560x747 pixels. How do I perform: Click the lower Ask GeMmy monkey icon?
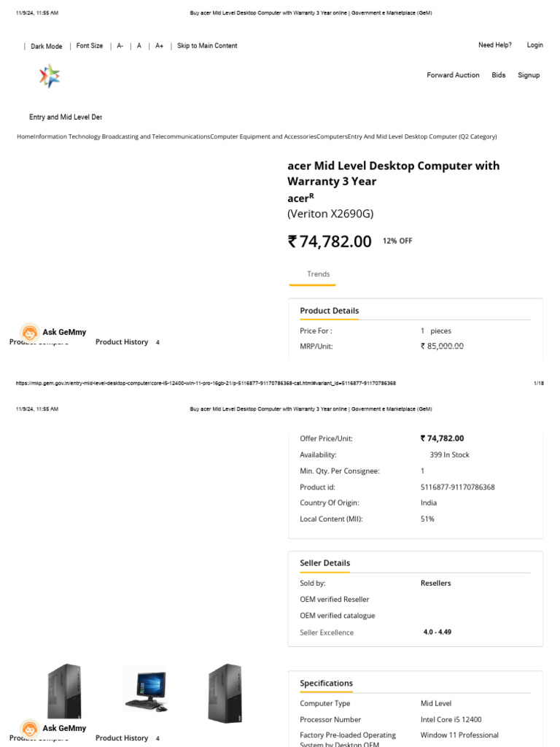pos(30,729)
